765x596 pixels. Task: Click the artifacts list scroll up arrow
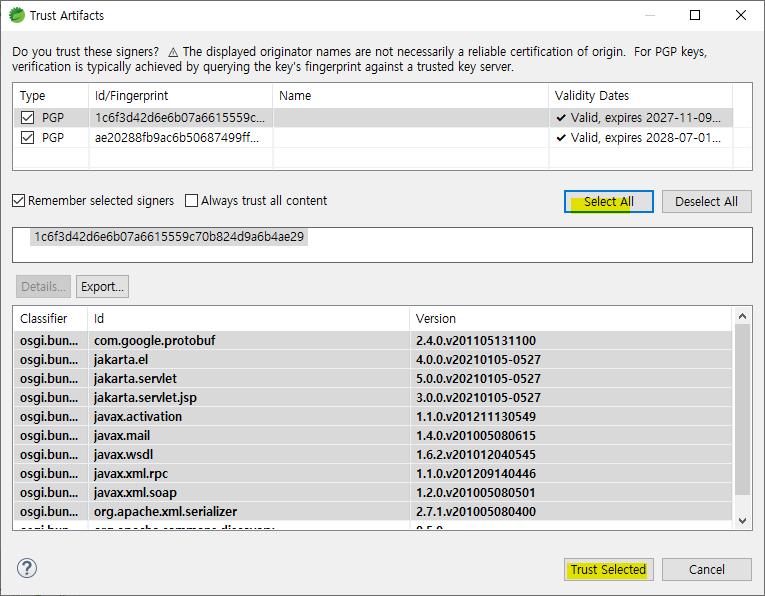[743, 316]
